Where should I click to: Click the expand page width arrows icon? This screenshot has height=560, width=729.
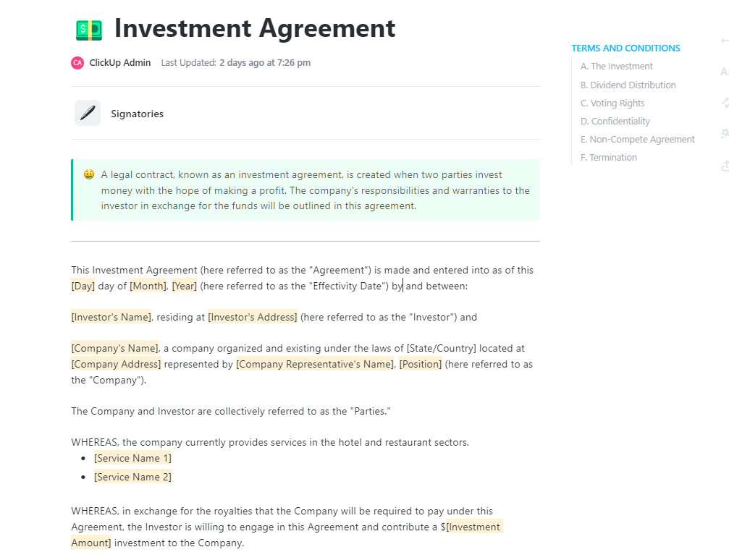[725, 103]
